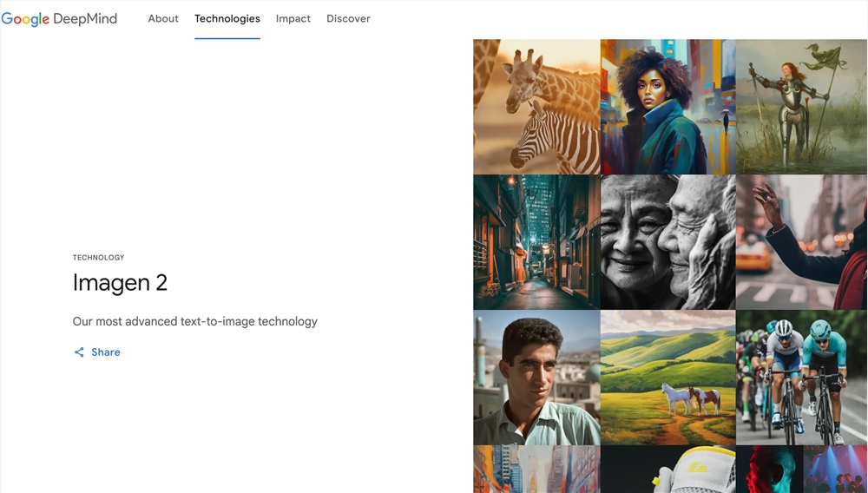Click the Share link text
Viewport: 868px width, 493px height.
coord(106,352)
